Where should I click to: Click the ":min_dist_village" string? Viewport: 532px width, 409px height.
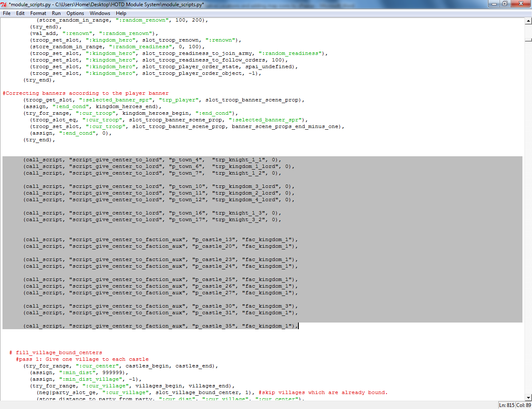point(91,379)
